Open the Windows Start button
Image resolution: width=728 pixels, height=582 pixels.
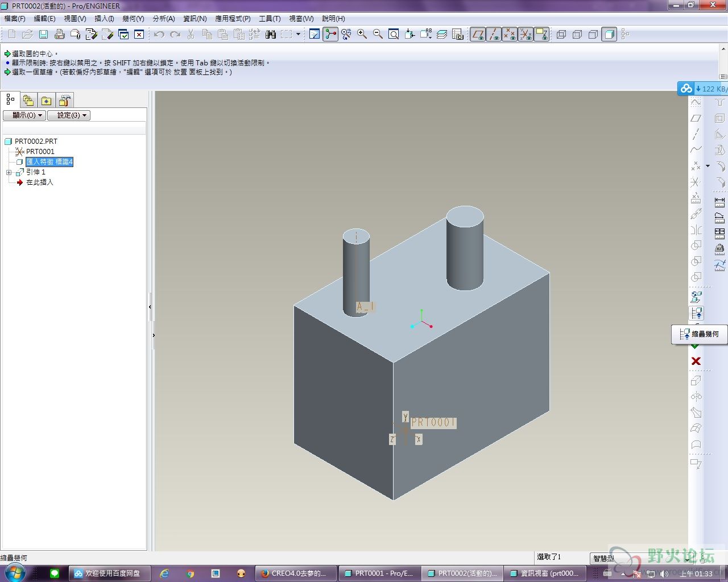(15, 573)
